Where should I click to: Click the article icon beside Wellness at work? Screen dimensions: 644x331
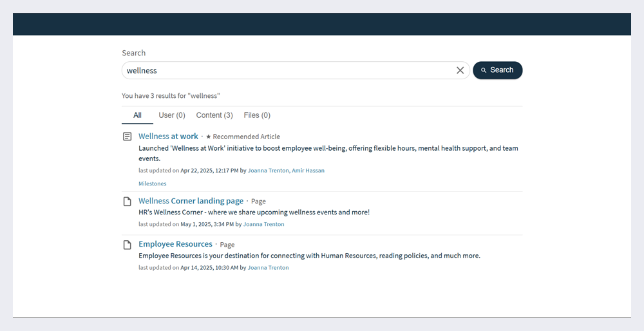[128, 137]
